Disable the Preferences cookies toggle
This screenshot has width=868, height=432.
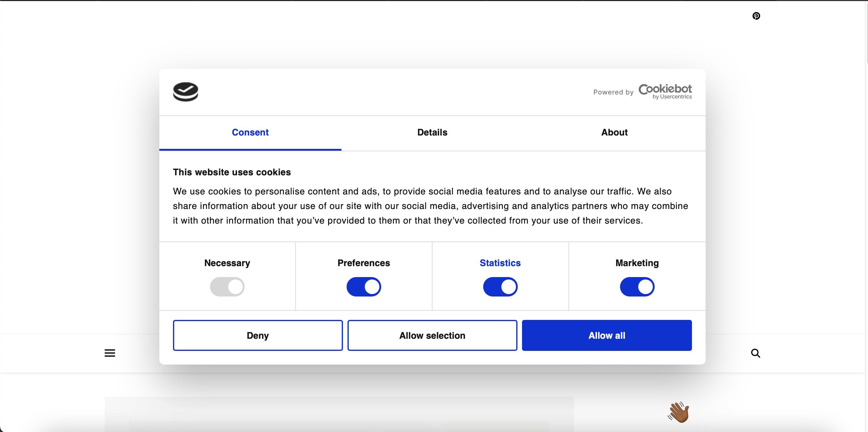coord(364,287)
